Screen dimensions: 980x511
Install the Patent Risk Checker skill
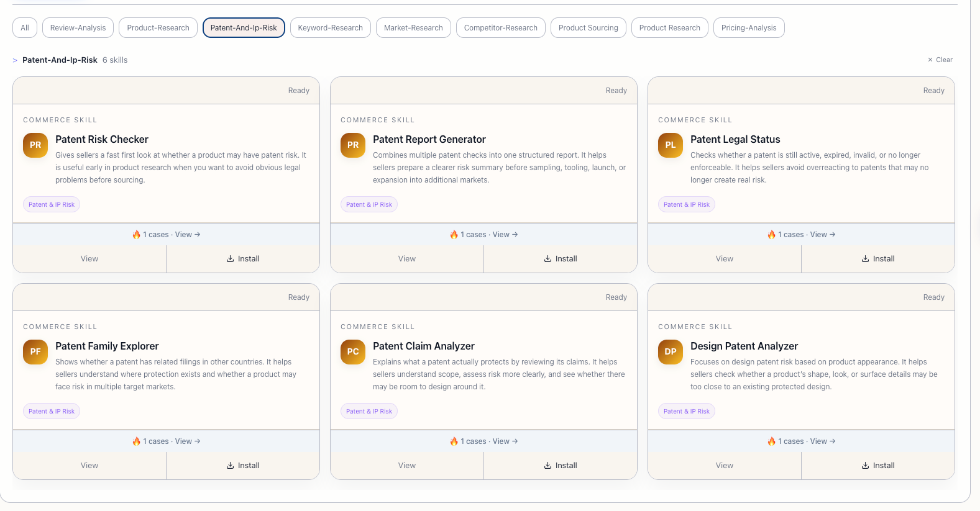tap(243, 259)
